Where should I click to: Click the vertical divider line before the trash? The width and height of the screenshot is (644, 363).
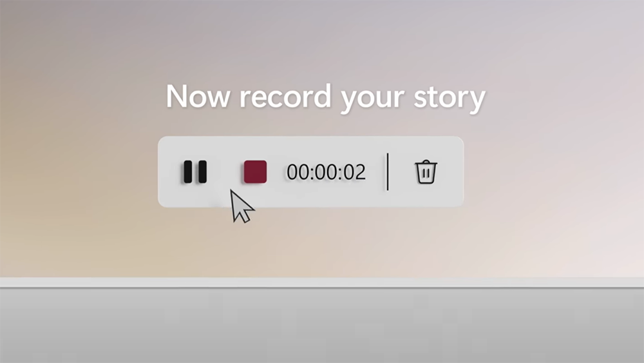[x=387, y=172]
